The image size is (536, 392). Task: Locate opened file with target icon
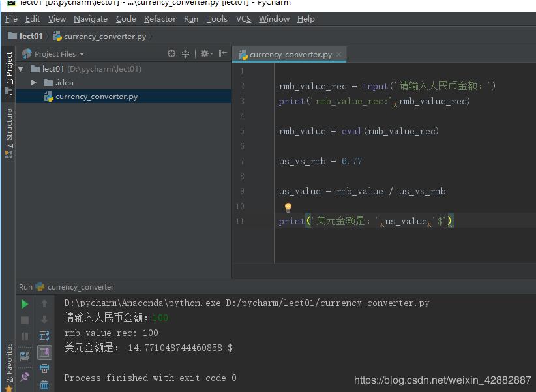pyautogui.click(x=171, y=53)
